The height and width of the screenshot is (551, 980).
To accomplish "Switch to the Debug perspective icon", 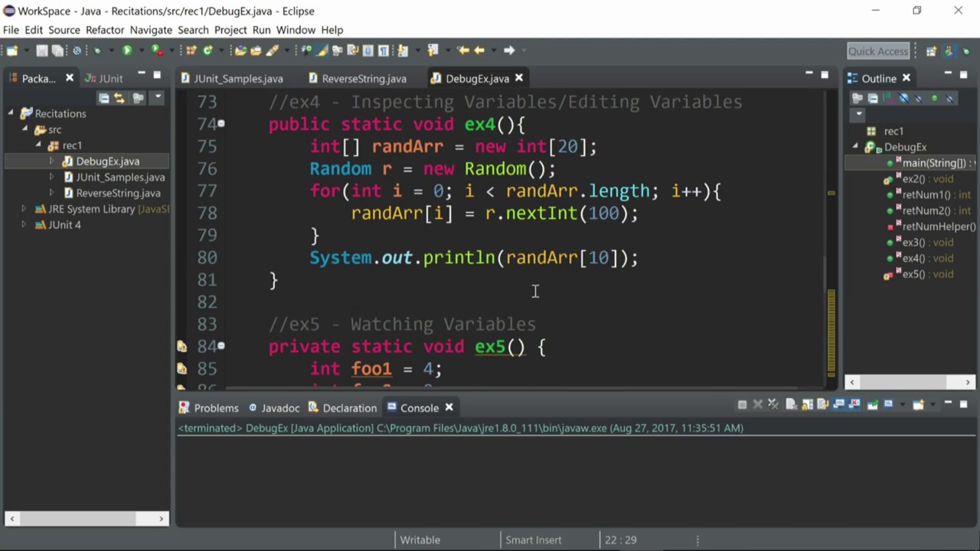I will coord(965,51).
